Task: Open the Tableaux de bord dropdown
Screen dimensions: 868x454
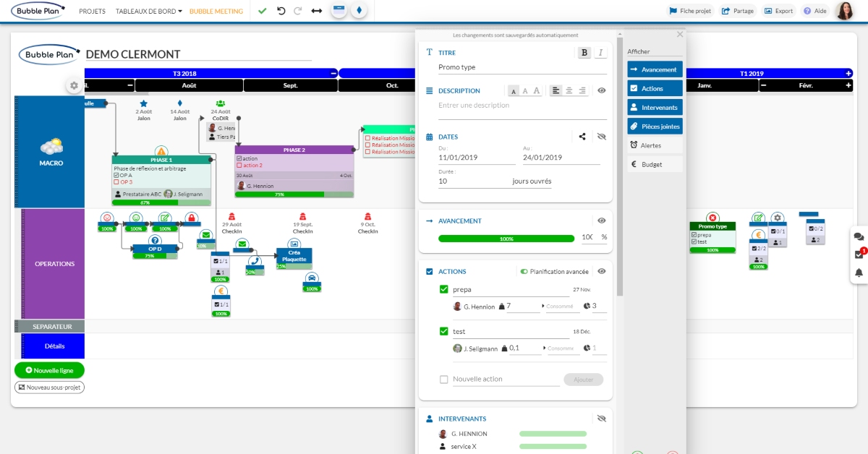Action: point(148,12)
